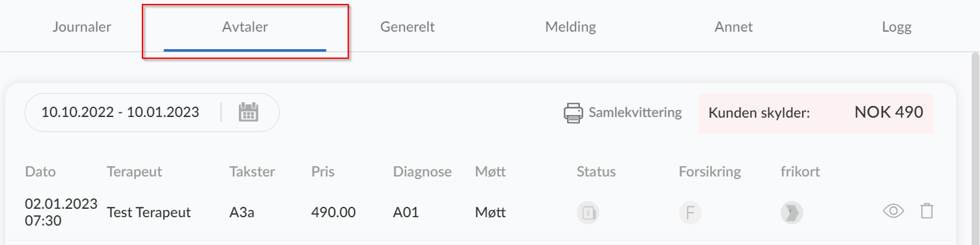Viewport: 980px width, 245px height.
Task: Click the Dato column header
Action: (x=41, y=172)
